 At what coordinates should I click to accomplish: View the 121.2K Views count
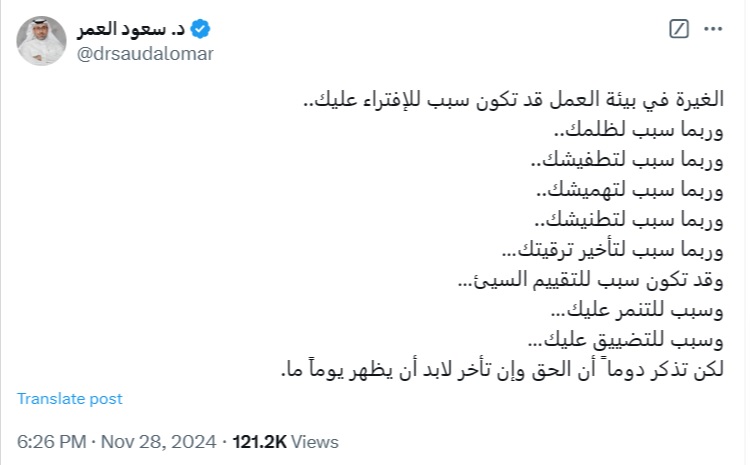[285, 441]
